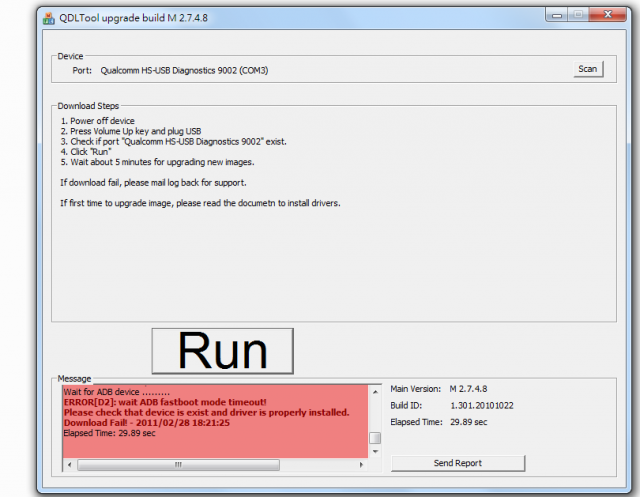Minimize the QDLTool window
The width and height of the screenshot is (640, 497).
557,15
